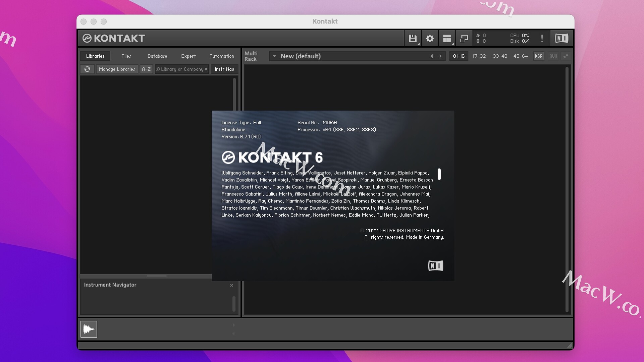Screen dimensions: 644x362
Task: Toggle the rack minimize arrows icon
Action: click(566, 56)
